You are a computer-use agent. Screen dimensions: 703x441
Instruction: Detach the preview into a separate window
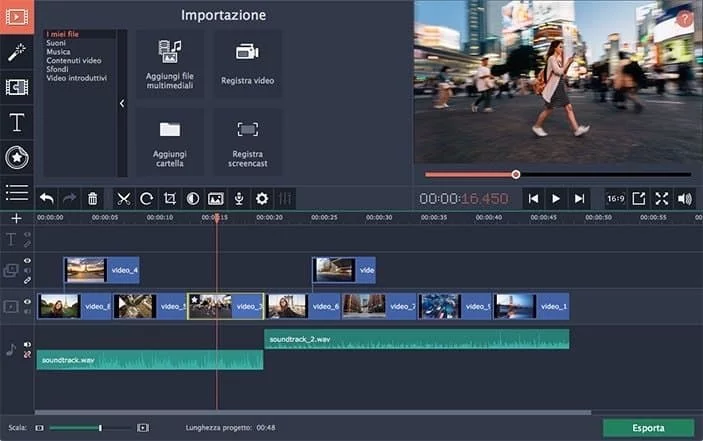[x=638, y=199]
